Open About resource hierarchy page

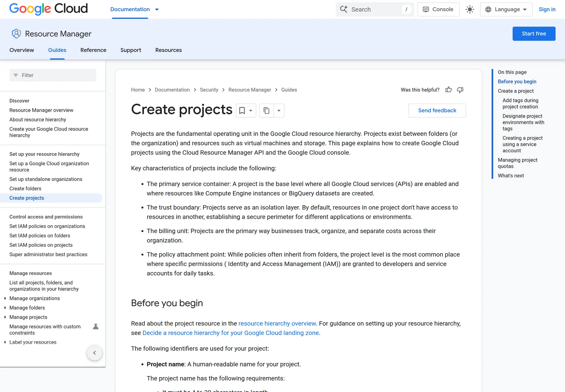(x=38, y=119)
